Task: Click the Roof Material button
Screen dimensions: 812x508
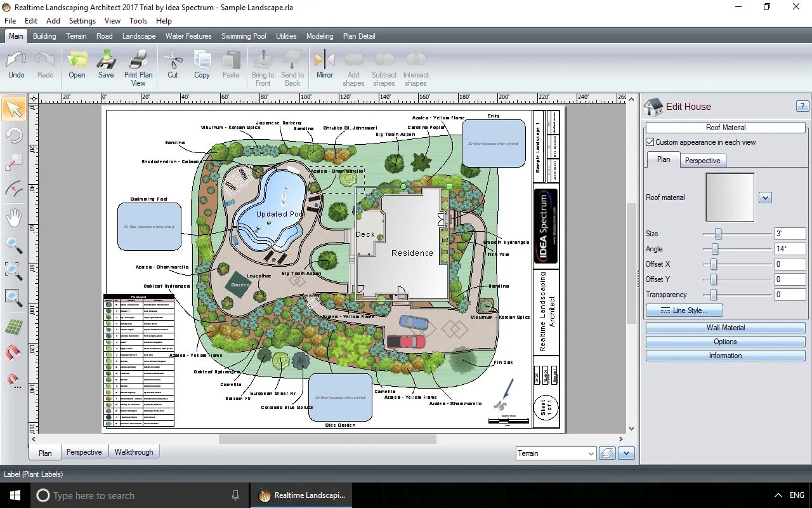Action: click(x=726, y=128)
